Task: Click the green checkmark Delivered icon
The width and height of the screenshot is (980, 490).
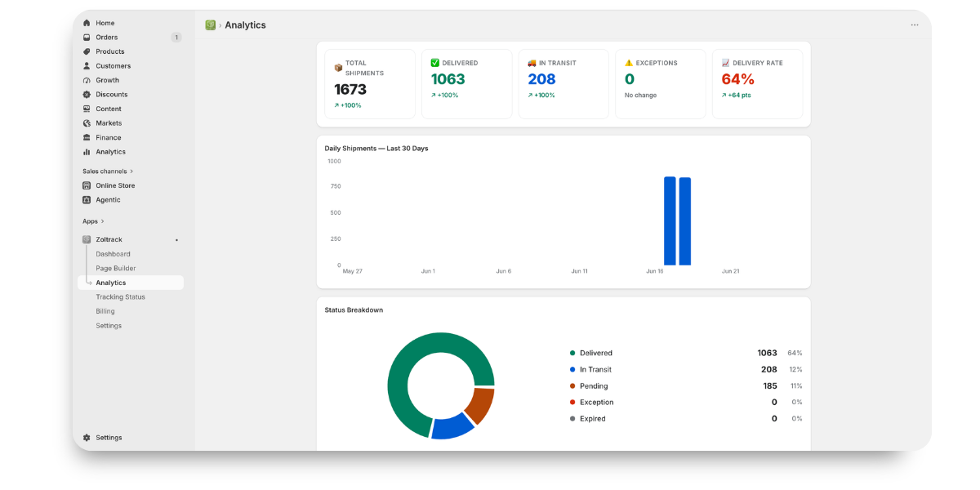Action: [x=435, y=63]
